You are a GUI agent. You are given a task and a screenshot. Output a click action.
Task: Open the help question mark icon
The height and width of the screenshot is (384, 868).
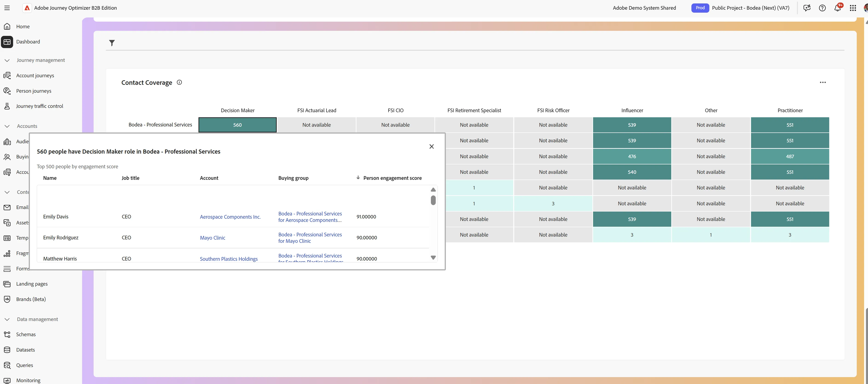[822, 8]
